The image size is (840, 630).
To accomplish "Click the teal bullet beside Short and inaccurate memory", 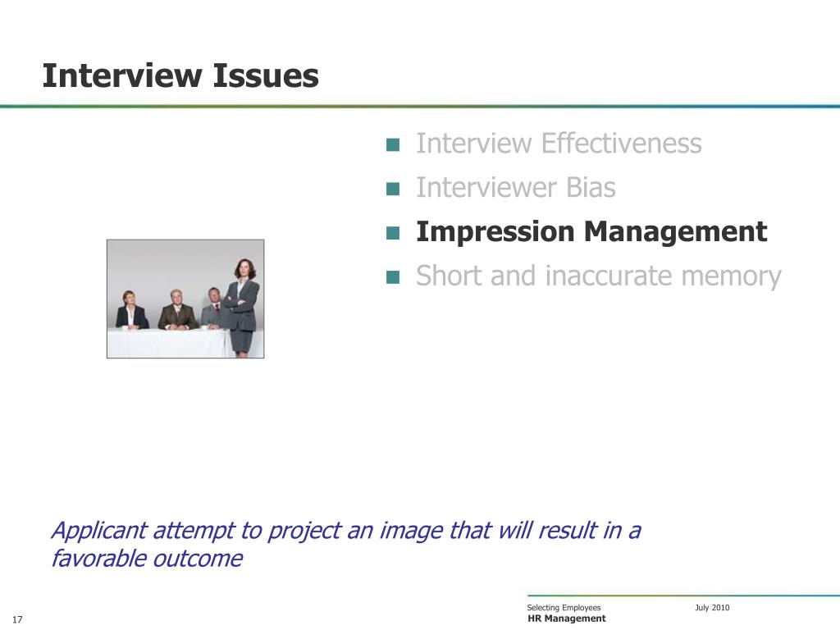I will (393, 277).
